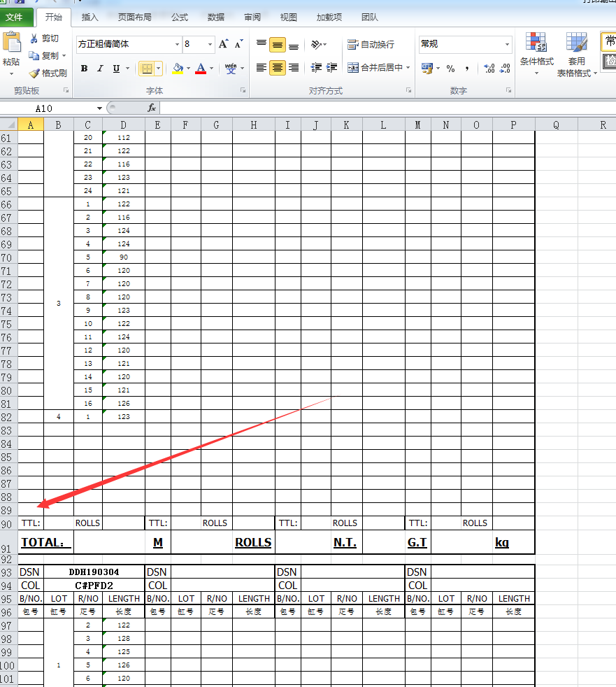Toggle wrap text (自动换行)
This screenshot has height=687, width=616.
(371, 45)
